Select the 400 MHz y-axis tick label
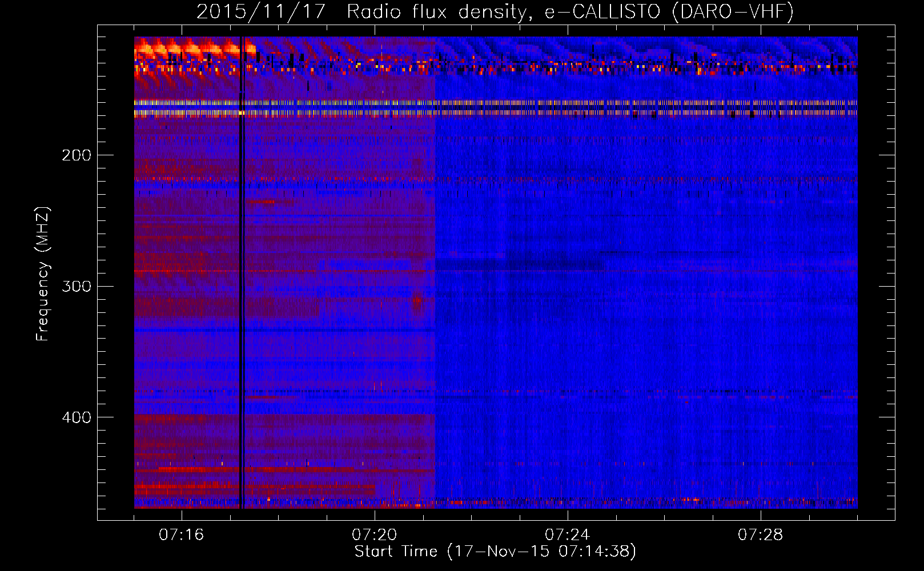The height and width of the screenshot is (571, 924). point(77,417)
